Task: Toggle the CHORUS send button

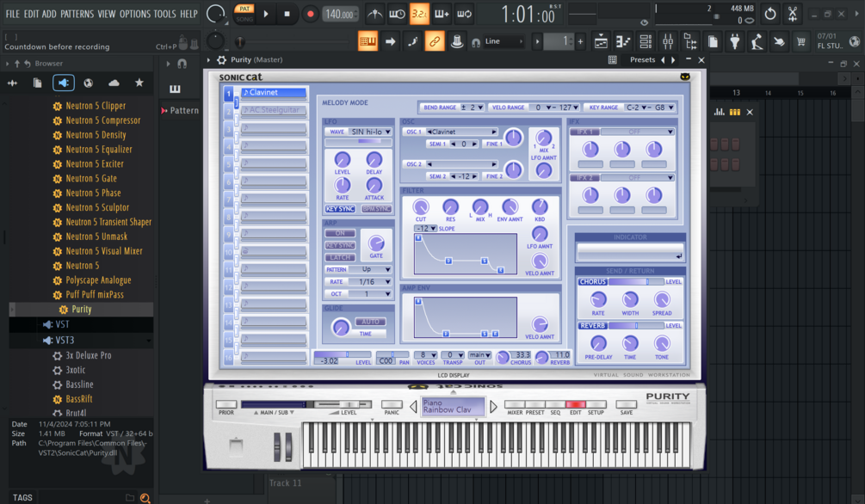Action: pos(592,282)
